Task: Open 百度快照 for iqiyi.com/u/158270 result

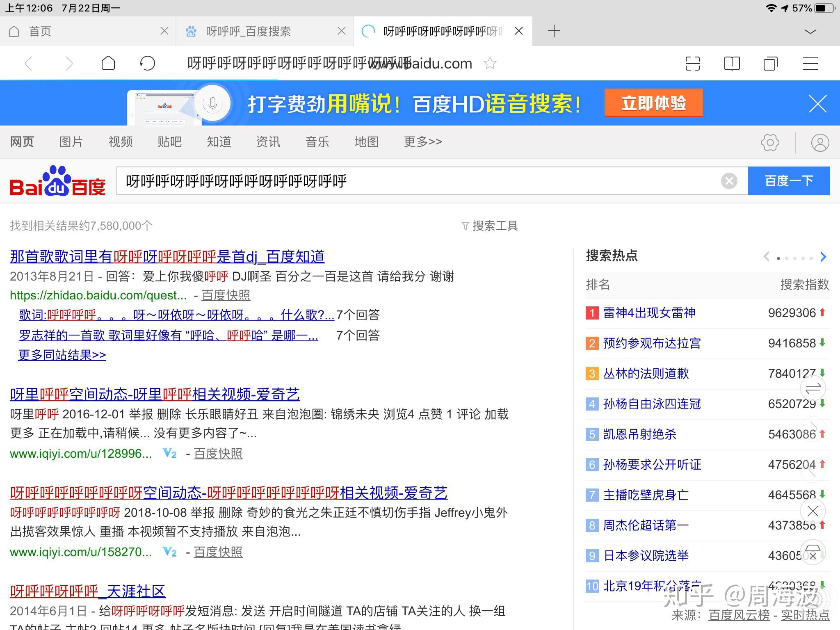Action: point(218,552)
